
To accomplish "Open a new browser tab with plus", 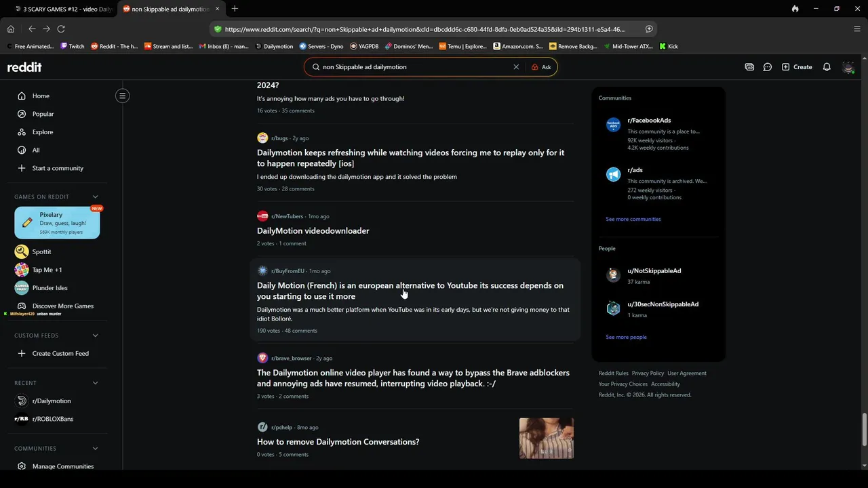I will coord(235,9).
